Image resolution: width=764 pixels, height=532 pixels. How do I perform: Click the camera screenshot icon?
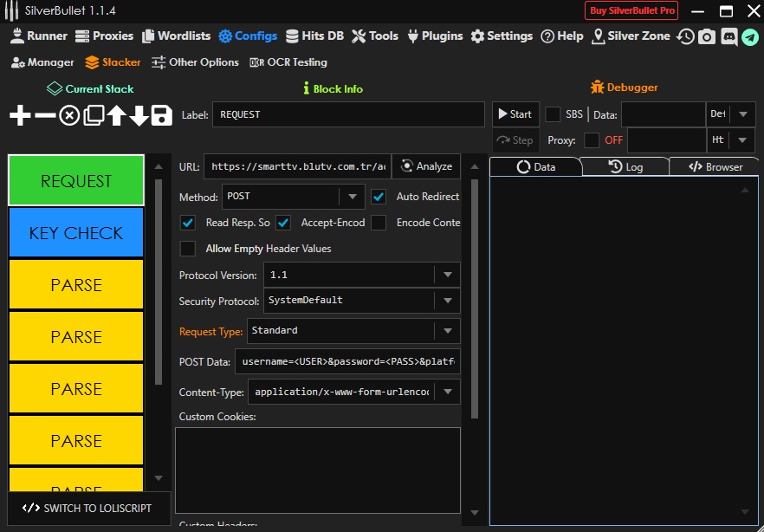[707, 36]
